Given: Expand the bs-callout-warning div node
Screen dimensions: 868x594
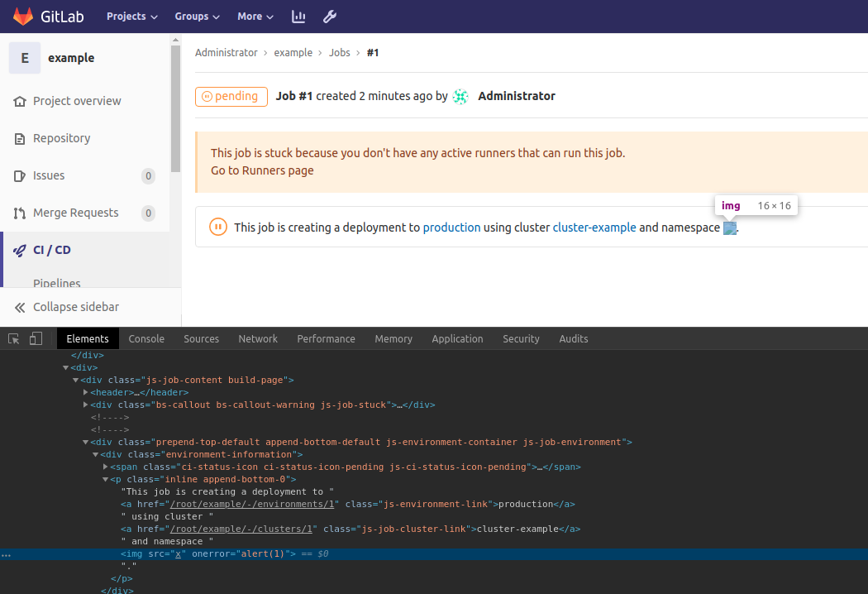Looking at the screenshot, I should coord(86,405).
